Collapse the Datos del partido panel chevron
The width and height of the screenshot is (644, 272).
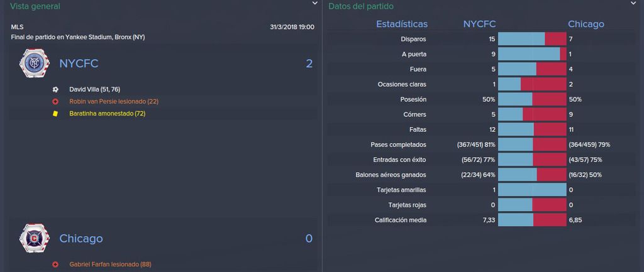pyautogui.click(x=633, y=3)
